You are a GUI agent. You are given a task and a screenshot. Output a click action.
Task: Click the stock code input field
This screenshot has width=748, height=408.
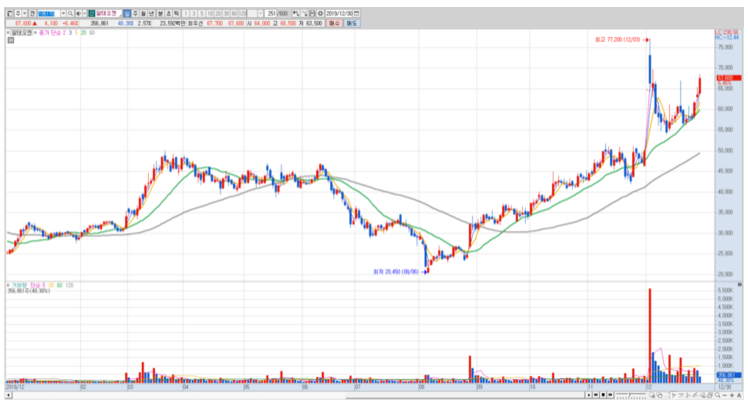point(48,13)
